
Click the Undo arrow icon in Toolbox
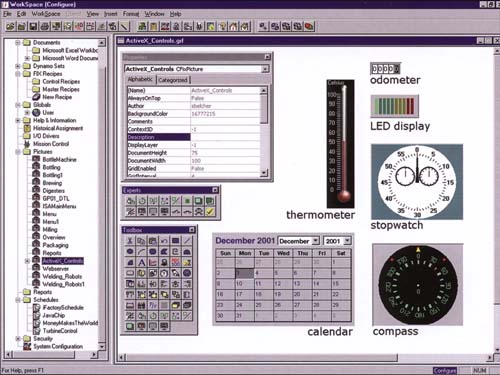164,240
